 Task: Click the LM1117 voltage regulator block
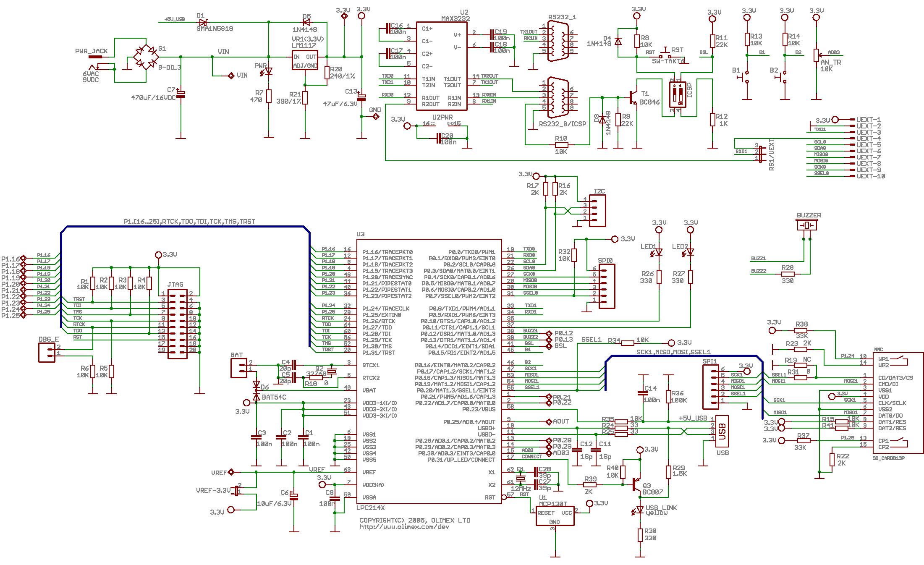305,60
